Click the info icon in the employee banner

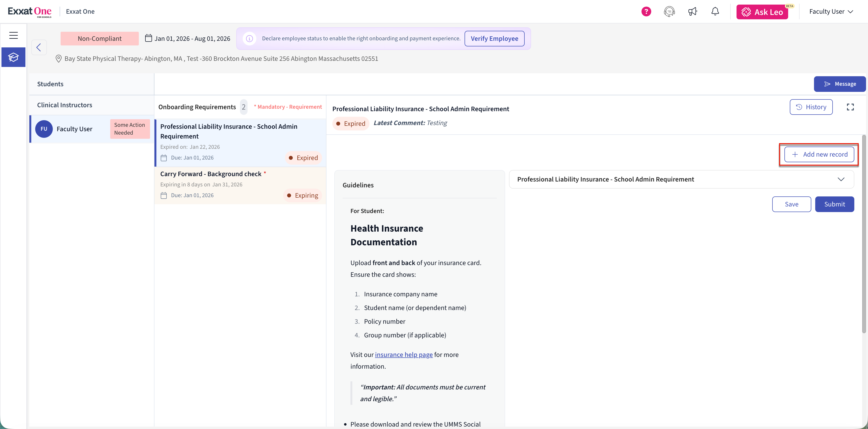[249, 38]
